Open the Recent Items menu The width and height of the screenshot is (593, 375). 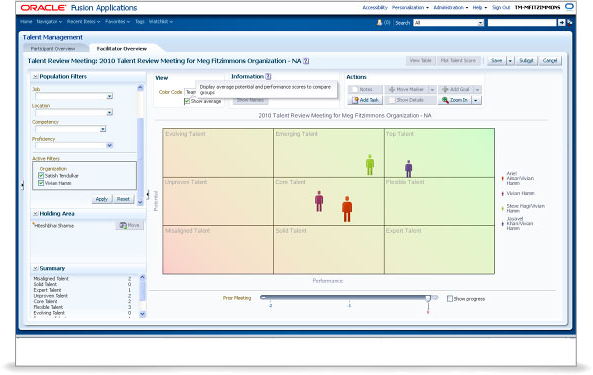pyautogui.click(x=84, y=22)
